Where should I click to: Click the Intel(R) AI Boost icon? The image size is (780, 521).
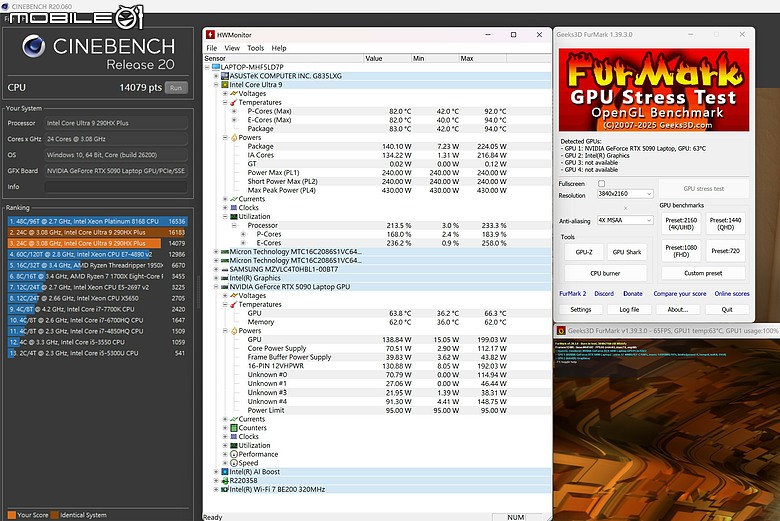(225, 472)
